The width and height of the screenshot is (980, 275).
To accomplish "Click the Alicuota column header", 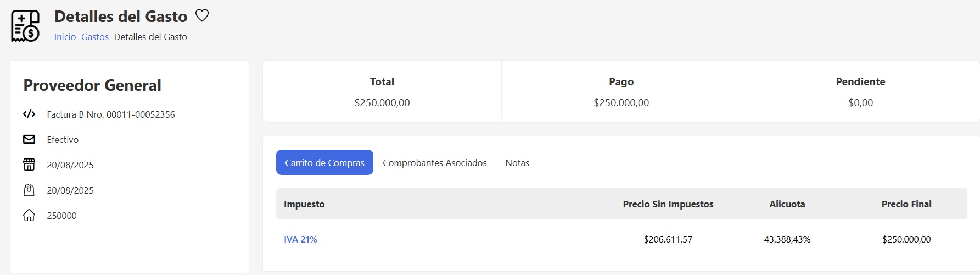I will (x=787, y=204).
